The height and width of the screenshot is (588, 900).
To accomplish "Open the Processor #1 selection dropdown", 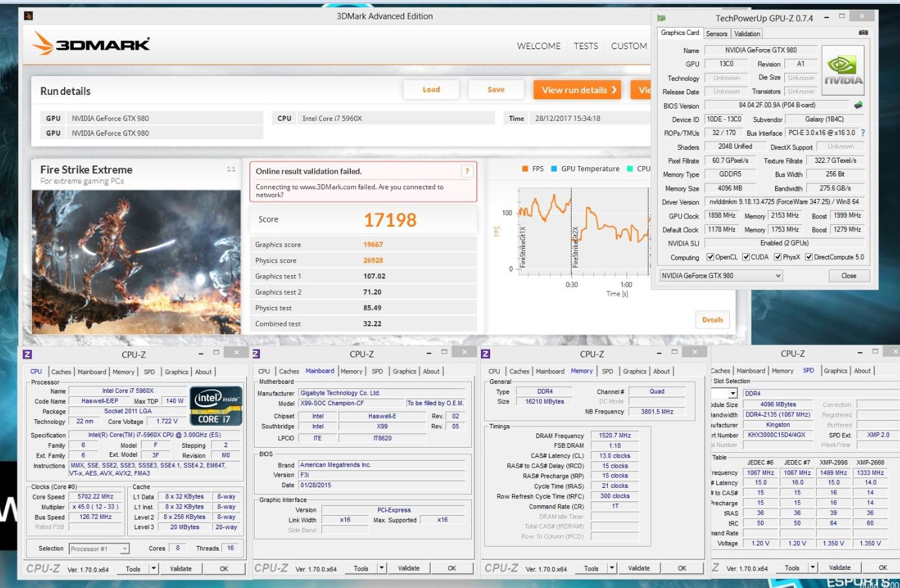I will click(x=100, y=549).
